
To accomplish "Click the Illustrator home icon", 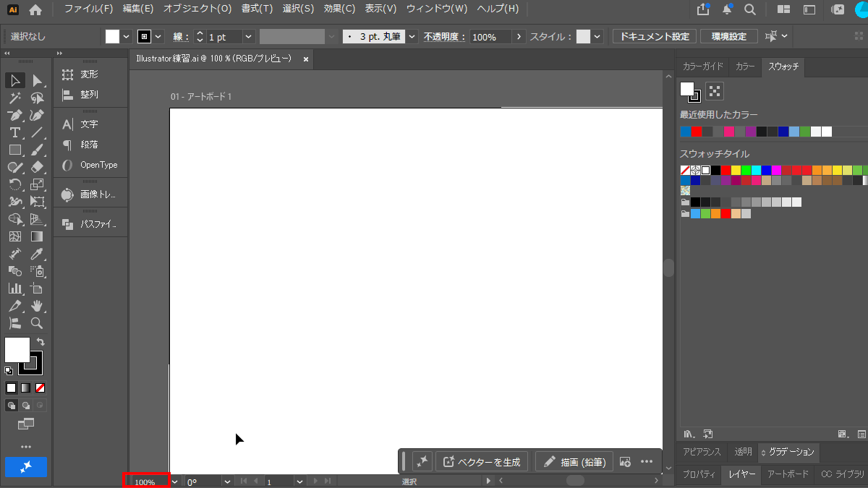I will click(35, 9).
